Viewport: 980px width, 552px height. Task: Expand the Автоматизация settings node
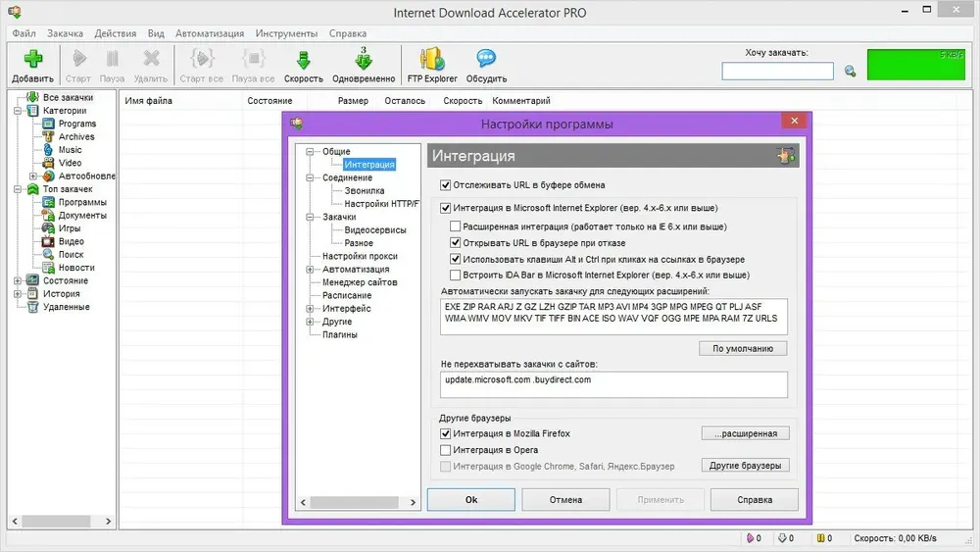[x=310, y=270]
